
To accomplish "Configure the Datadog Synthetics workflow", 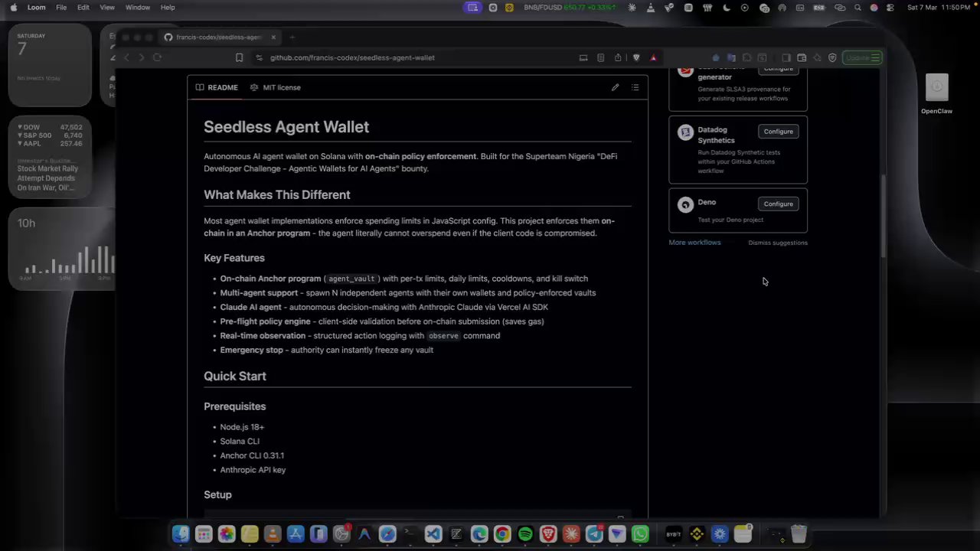I will click(x=778, y=132).
